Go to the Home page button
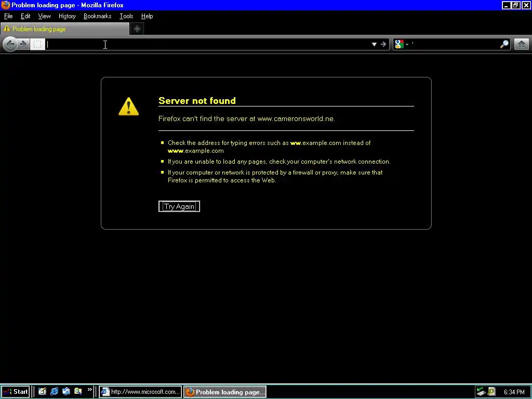 click(x=522, y=44)
